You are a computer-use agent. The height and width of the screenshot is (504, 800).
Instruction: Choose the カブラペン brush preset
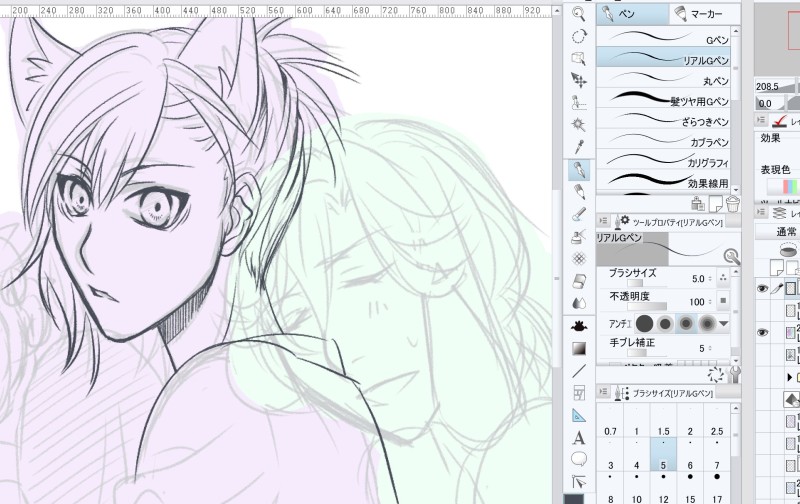click(663, 138)
